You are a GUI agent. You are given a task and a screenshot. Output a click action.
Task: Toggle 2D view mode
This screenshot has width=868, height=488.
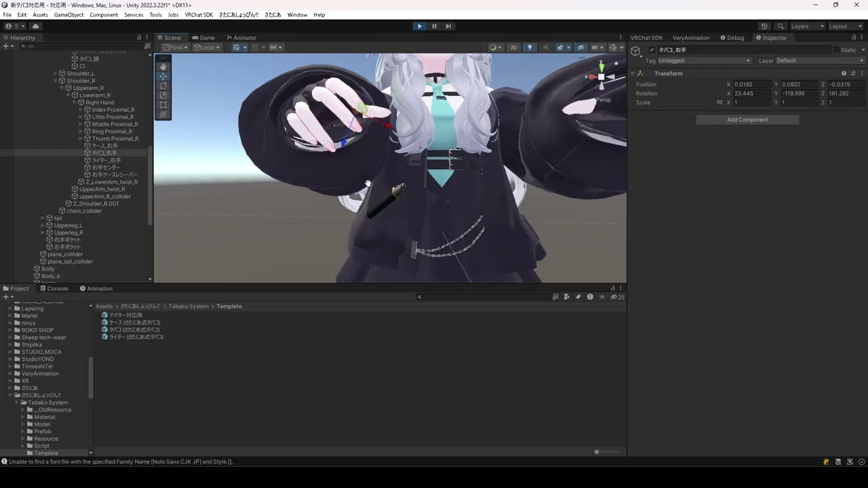pos(513,47)
